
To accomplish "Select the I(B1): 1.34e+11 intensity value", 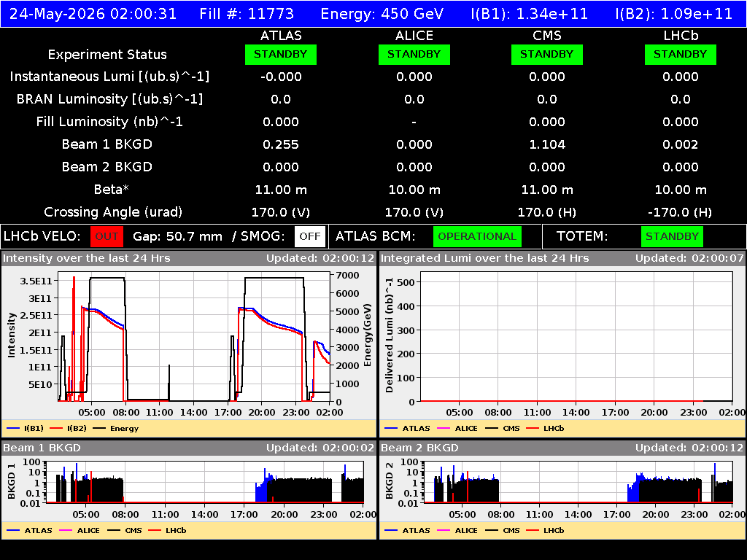I will 530,14.
